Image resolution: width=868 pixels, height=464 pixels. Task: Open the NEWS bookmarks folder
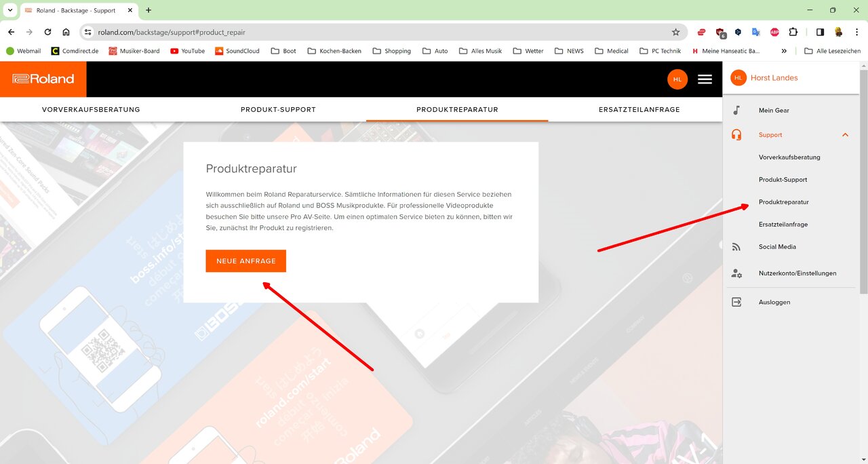point(569,51)
